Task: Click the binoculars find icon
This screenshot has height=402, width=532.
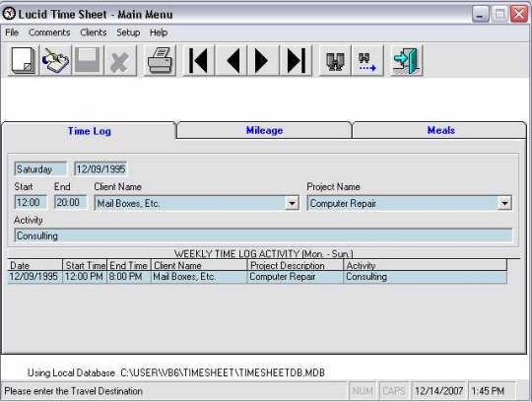Action: [335, 60]
